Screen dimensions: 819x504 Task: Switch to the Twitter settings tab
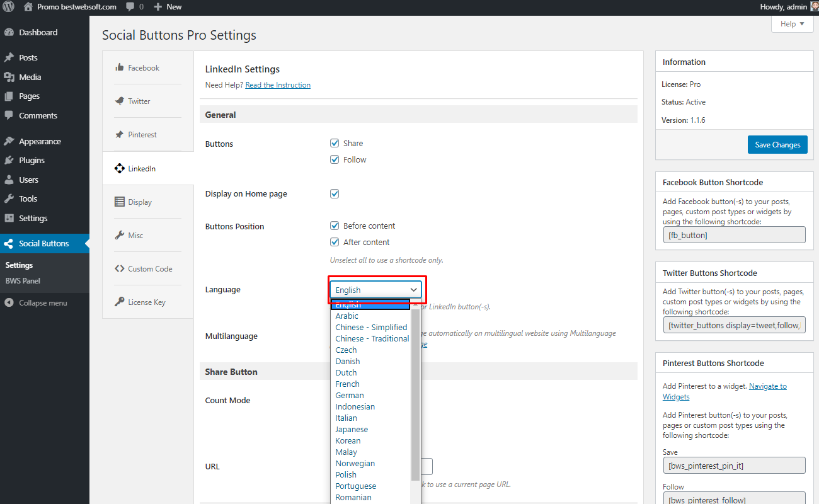(148, 101)
